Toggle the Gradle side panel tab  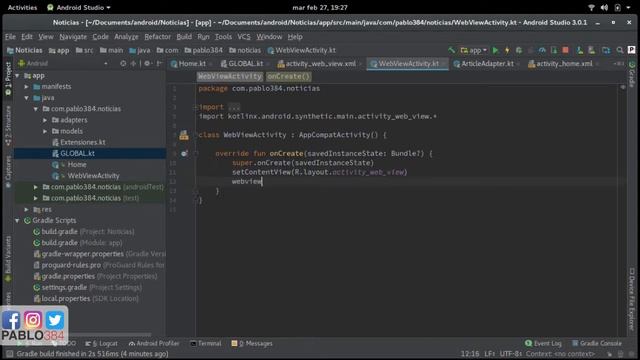632,74
